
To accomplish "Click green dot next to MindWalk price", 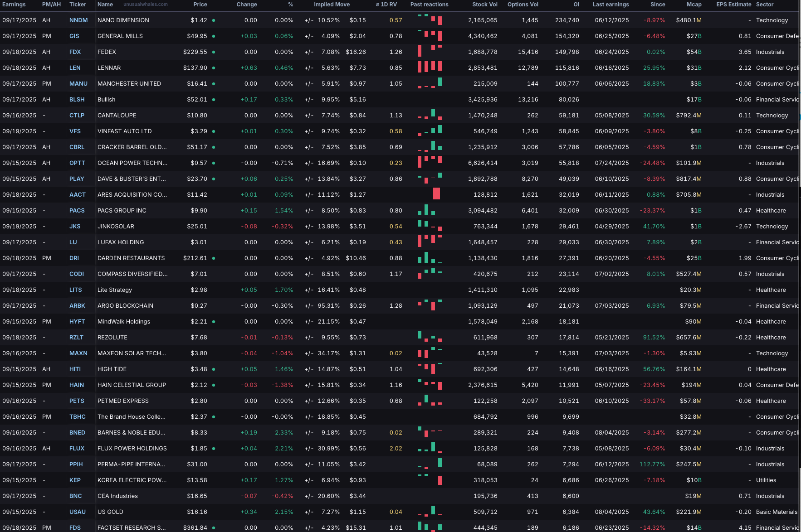I will (x=214, y=322).
